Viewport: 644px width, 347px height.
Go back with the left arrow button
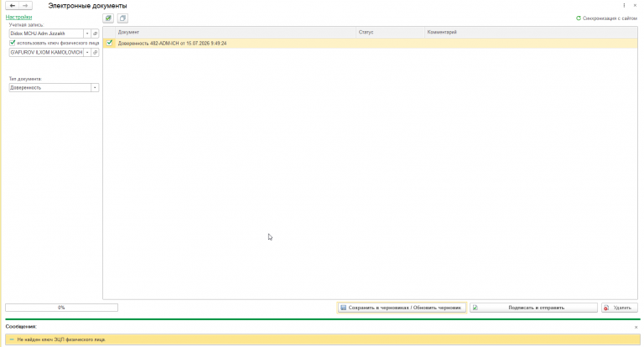pos(13,6)
